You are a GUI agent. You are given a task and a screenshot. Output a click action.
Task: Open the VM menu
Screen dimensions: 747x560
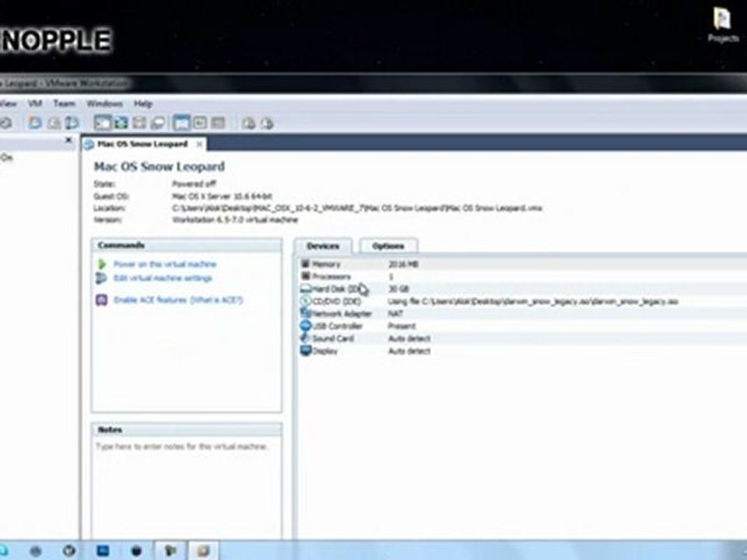coord(35,103)
